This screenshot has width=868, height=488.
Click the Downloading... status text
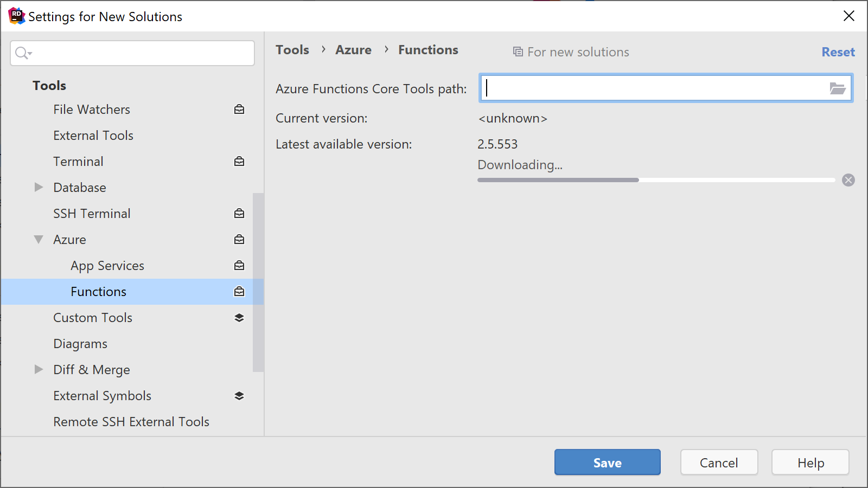pos(520,165)
